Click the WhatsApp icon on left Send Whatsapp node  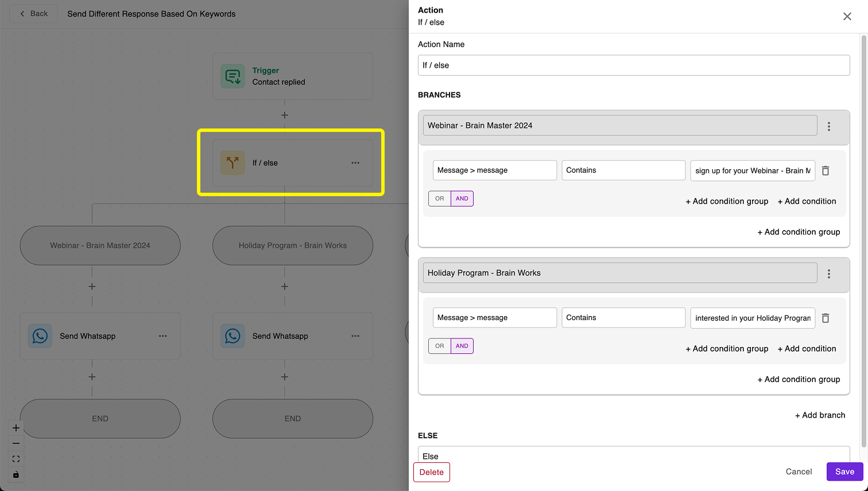tap(40, 336)
